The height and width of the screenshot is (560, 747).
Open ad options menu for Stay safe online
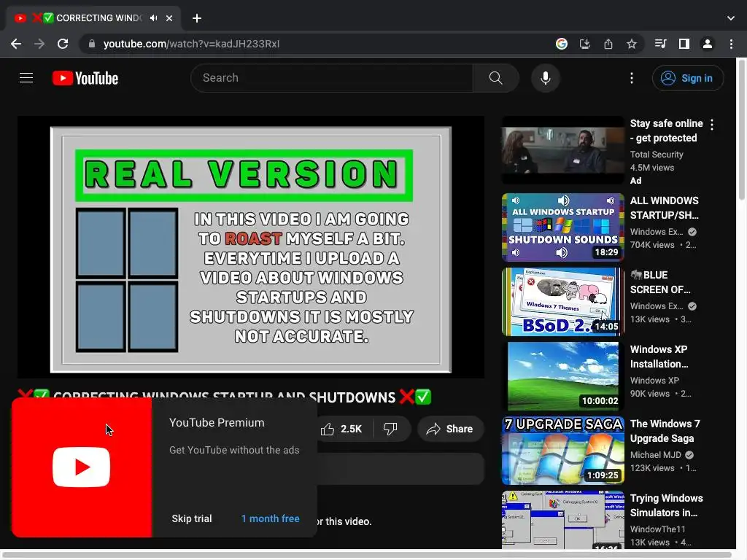712,125
